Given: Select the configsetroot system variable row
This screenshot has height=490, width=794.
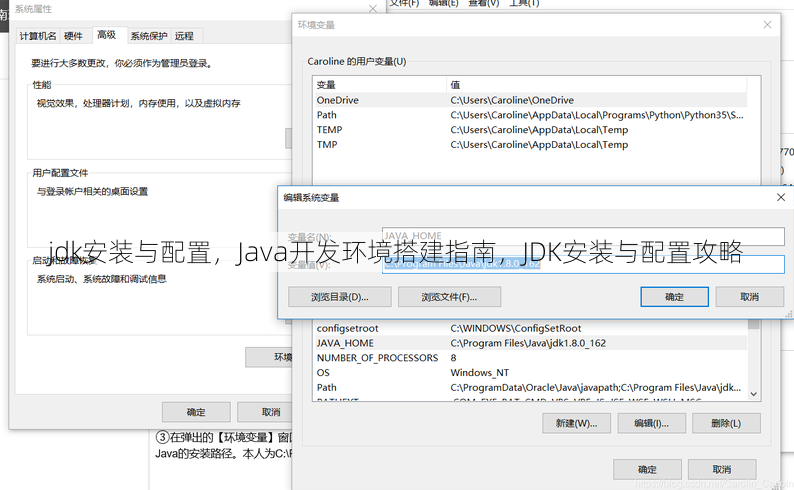Looking at the screenshot, I should (530, 328).
